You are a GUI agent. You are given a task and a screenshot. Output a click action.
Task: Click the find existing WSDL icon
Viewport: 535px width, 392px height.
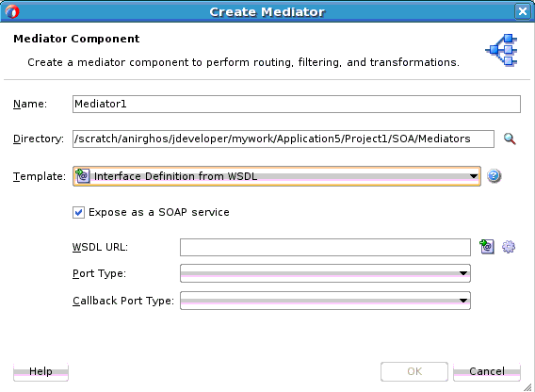click(487, 247)
